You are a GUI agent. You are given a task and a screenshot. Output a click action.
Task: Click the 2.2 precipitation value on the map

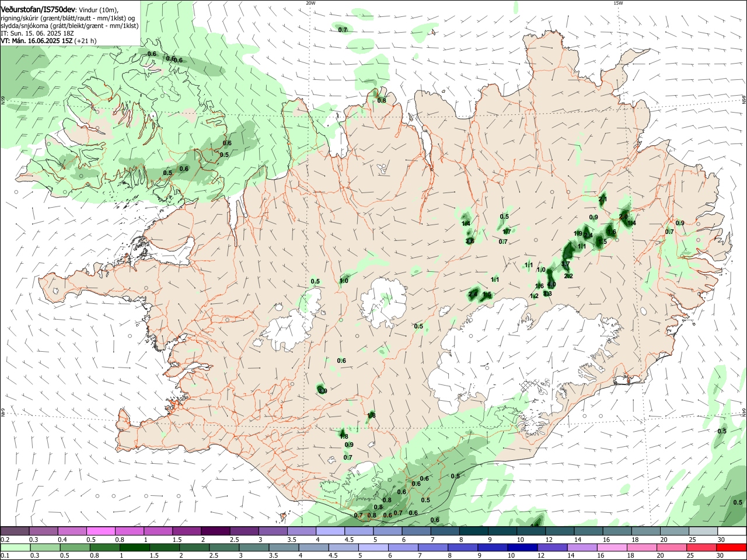(x=569, y=276)
